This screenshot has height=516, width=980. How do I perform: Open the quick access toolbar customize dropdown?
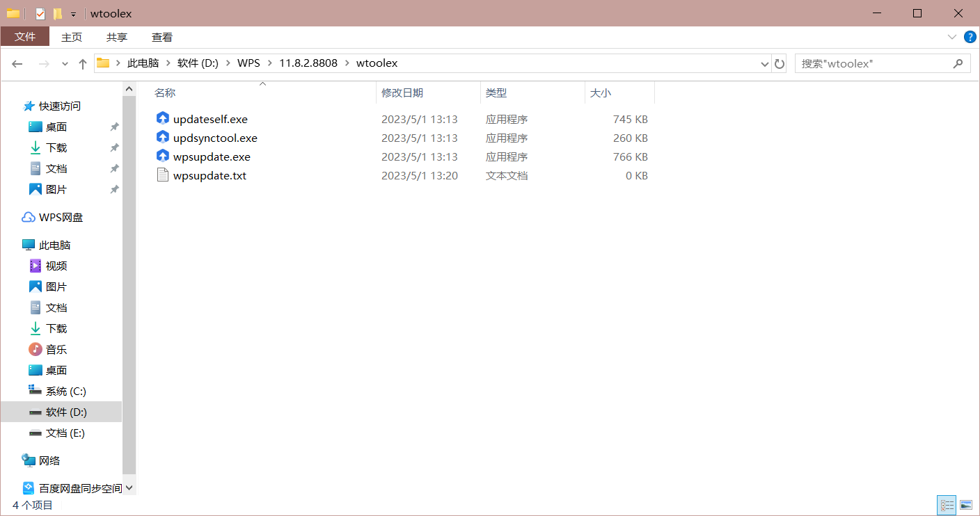click(73, 14)
